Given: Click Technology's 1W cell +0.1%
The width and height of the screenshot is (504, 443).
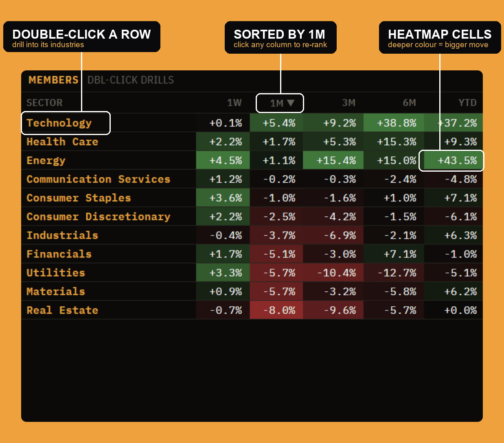Looking at the screenshot, I should tap(223, 123).
